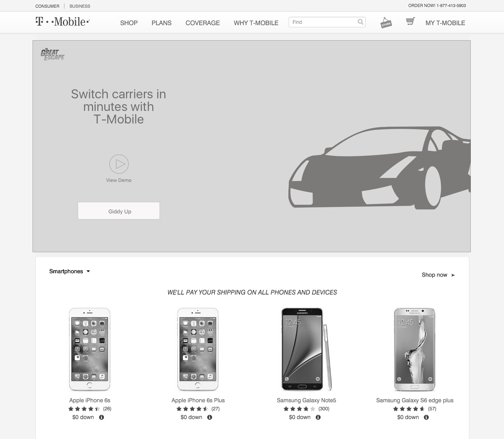Open MY T-MOBILE account link
The image size is (504, 439).
click(445, 23)
